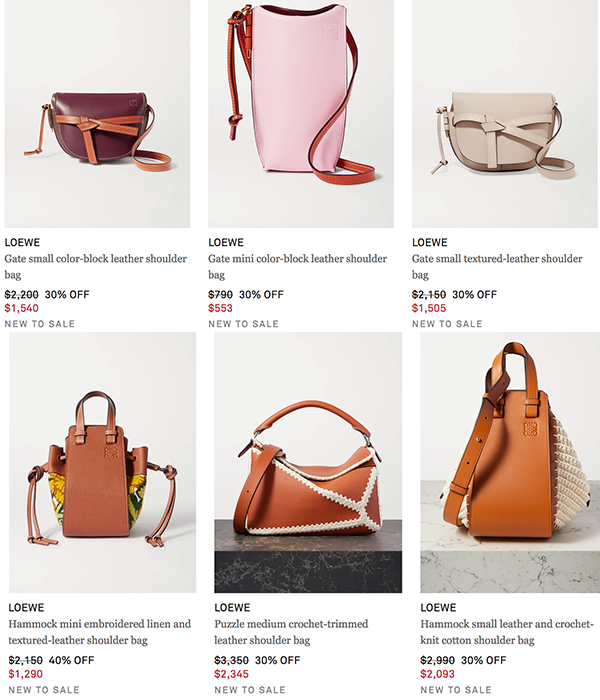Click LOEWE brand above burgundy Gate bag title
Screen dimensions: 600x700
point(22,242)
